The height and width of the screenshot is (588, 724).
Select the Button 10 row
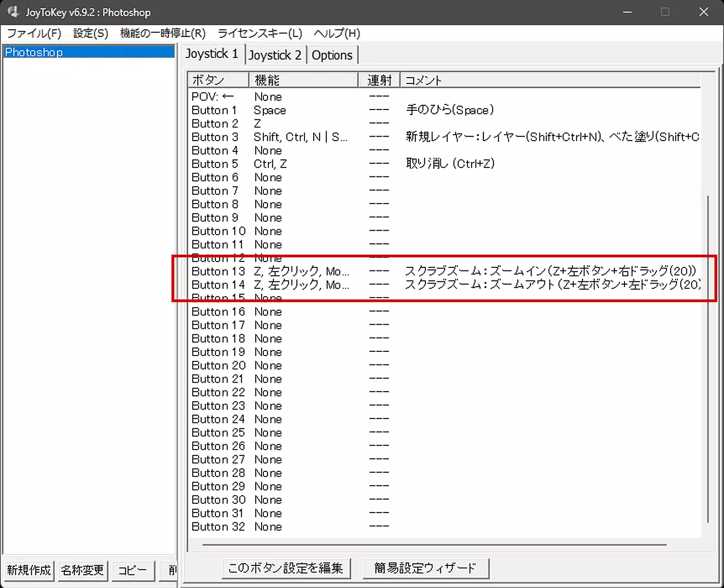click(444, 231)
